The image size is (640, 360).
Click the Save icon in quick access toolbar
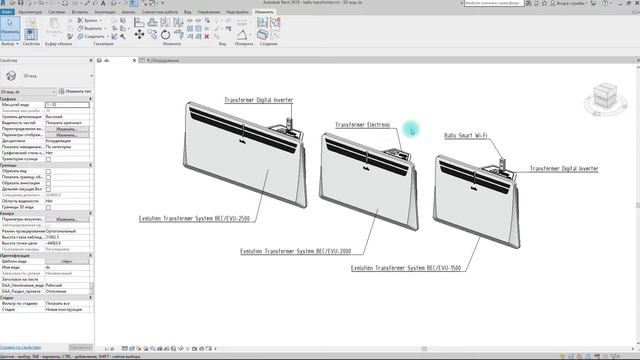click(20, 3)
